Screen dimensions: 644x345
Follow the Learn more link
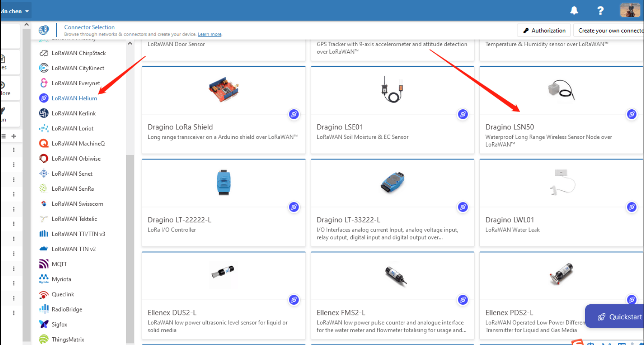[x=210, y=34]
